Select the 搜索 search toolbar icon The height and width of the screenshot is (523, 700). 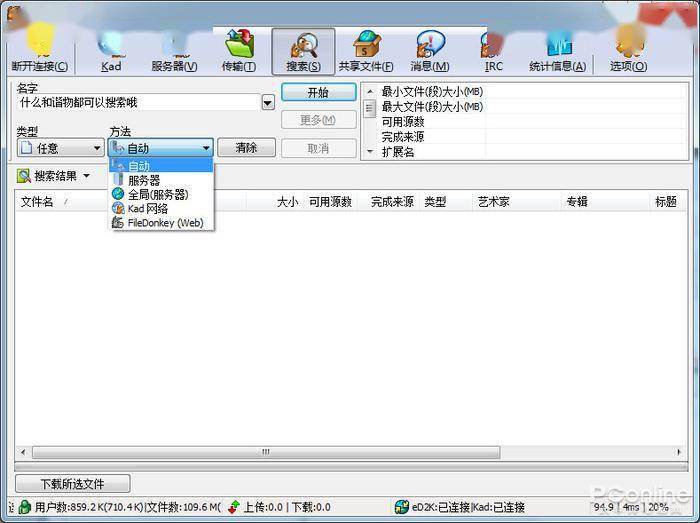(x=303, y=51)
